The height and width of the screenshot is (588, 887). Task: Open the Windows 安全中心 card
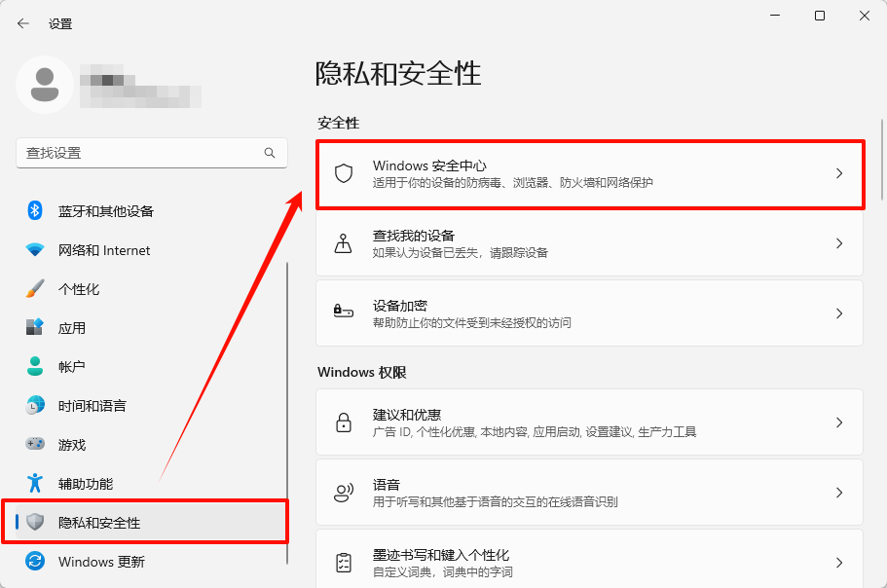tap(589, 173)
